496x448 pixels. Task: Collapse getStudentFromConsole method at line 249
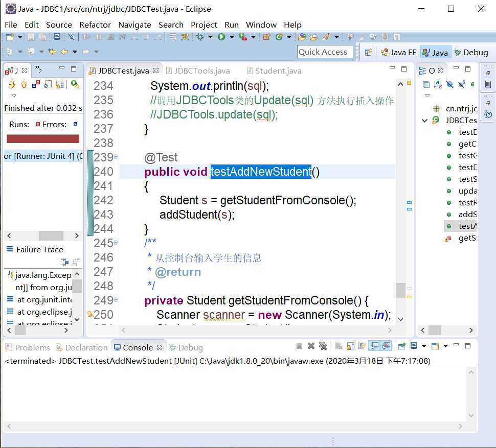click(116, 300)
